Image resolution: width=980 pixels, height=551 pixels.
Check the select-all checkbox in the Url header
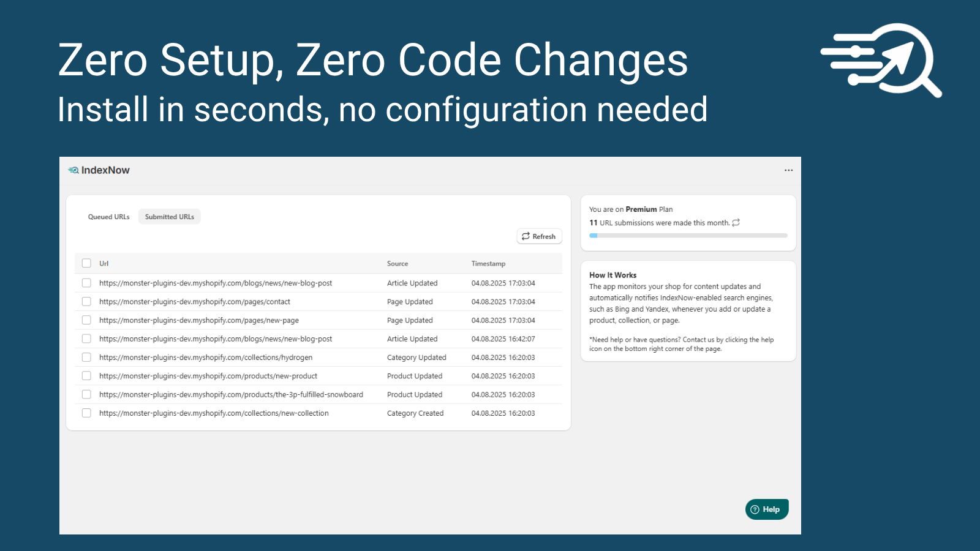86,263
